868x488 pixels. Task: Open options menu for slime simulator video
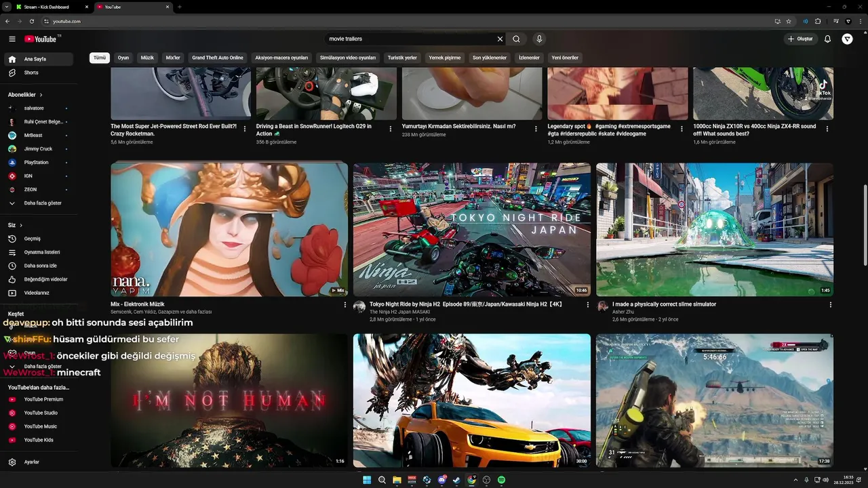pos(831,305)
